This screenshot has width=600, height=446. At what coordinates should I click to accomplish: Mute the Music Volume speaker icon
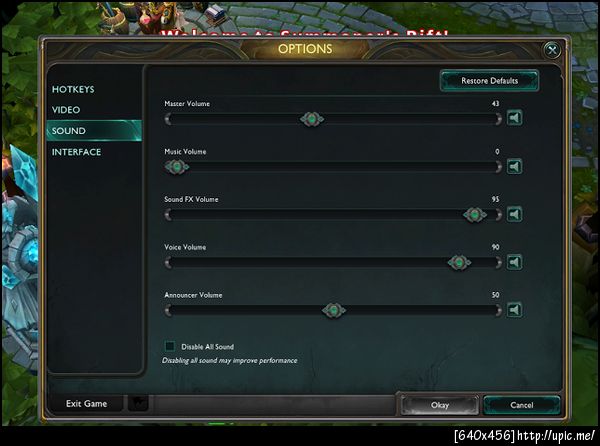514,166
